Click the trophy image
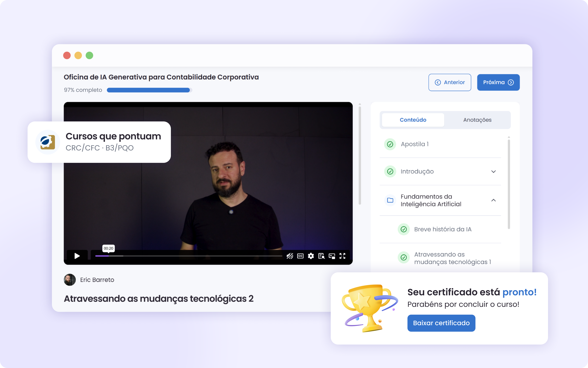 click(x=370, y=308)
